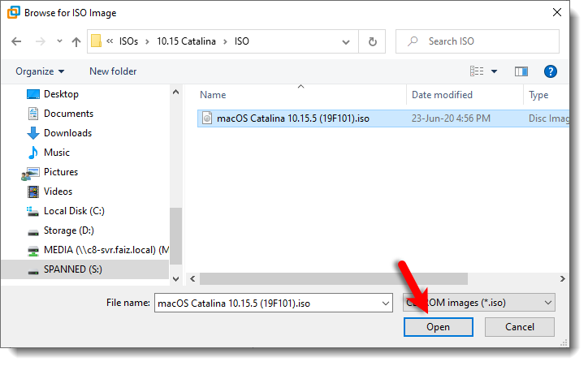Open the recent locations dropdown arrow
The height and width of the screenshot is (366, 588).
tap(59, 41)
